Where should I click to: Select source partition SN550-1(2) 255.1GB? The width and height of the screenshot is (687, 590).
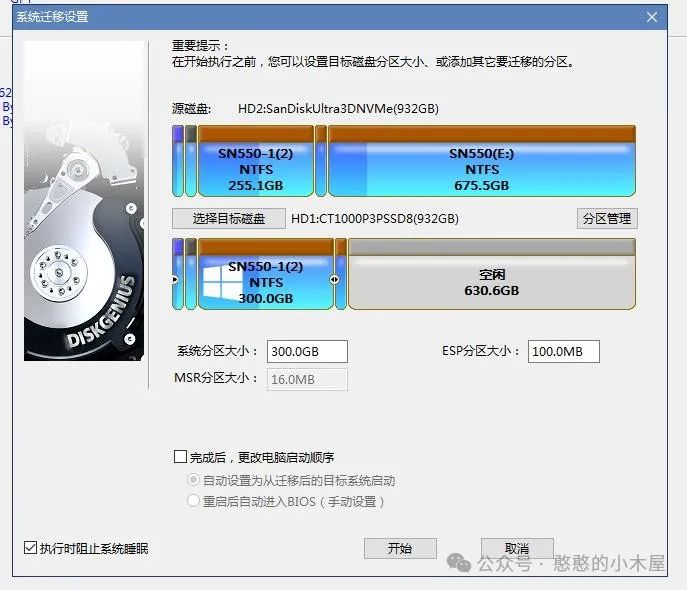click(x=256, y=161)
